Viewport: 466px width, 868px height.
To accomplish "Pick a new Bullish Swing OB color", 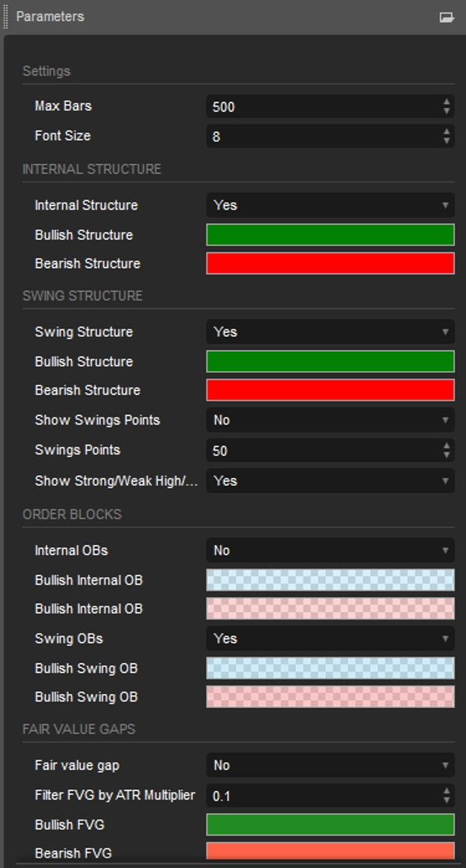I will (329, 668).
